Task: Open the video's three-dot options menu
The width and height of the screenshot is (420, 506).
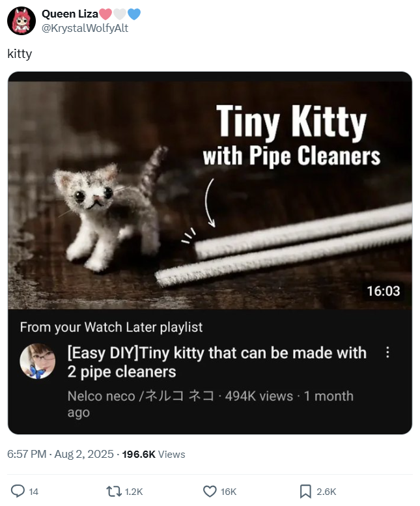Action: click(x=388, y=352)
